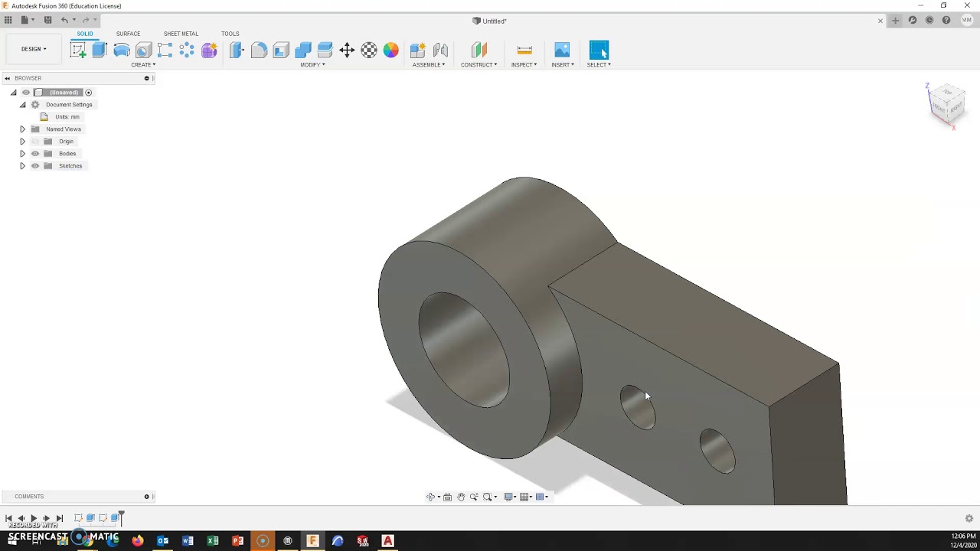Select the Joint tool

pyautogui.click(x=440, y=51)
